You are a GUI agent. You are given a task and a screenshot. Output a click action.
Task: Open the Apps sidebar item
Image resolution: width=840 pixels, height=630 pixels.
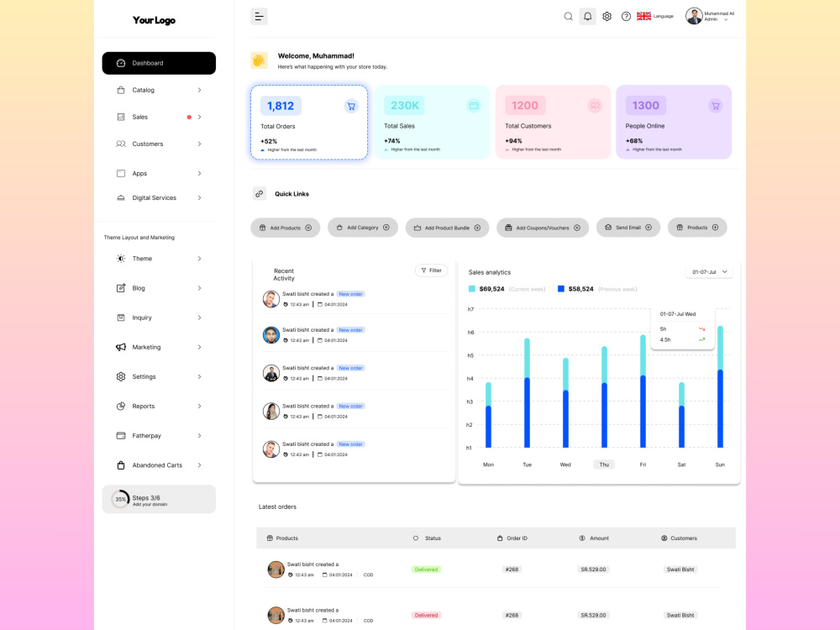pyautogui.click(x=159, y=174)
